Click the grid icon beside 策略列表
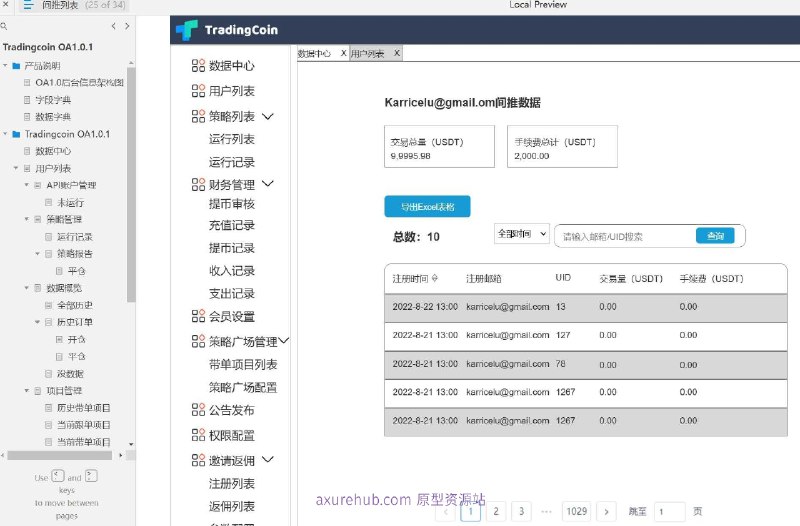 point(198,116)
